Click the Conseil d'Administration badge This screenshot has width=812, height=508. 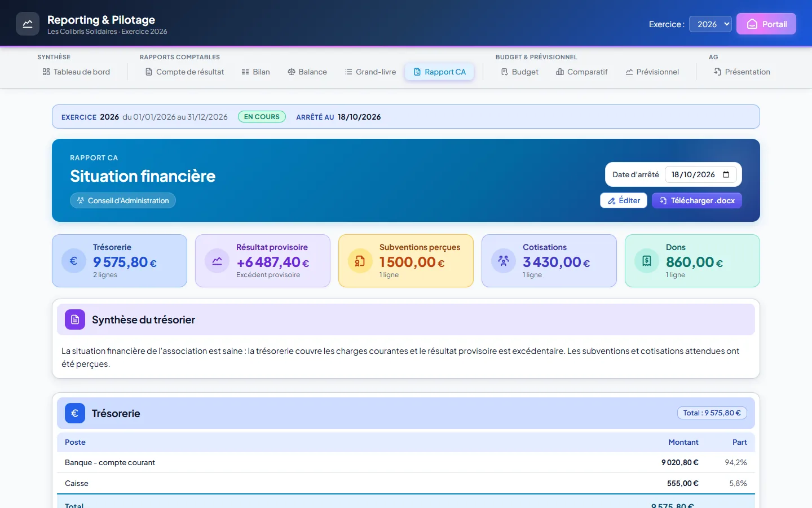123,200
